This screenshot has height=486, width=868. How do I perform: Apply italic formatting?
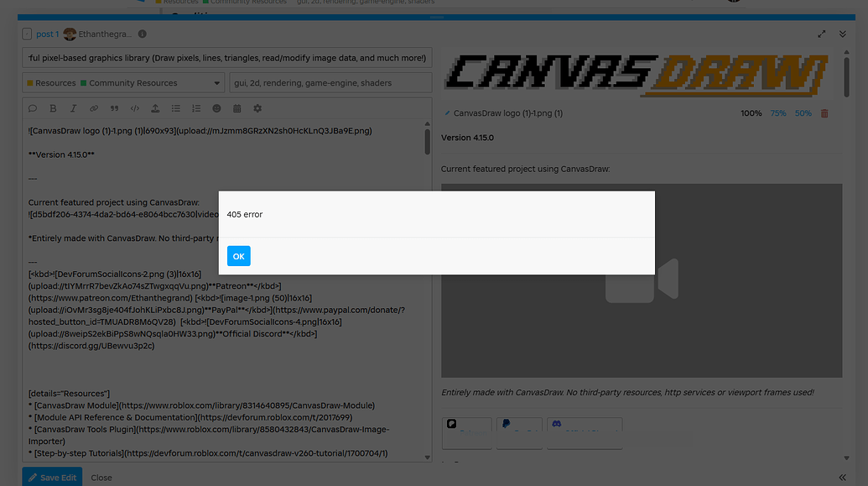pos(73,108)
